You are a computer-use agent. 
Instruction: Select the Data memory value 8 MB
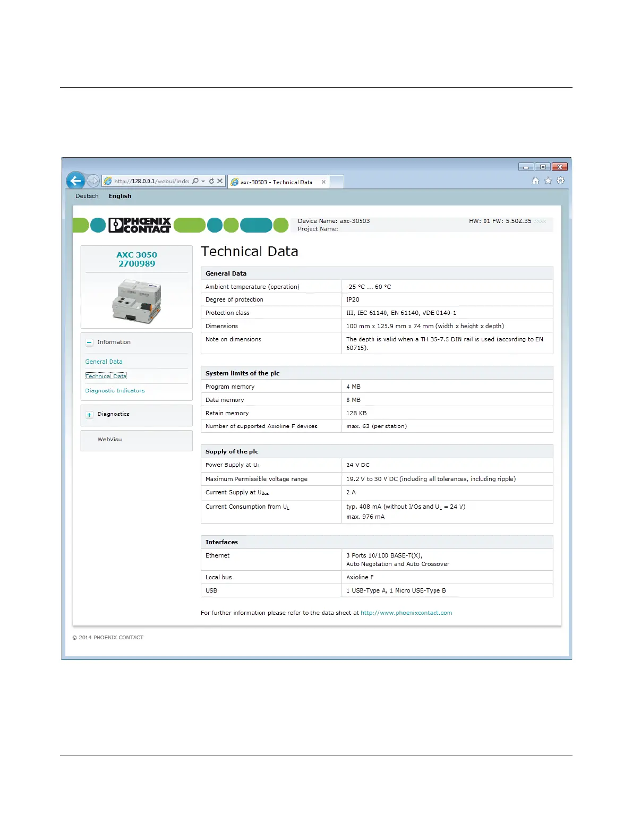tap(353, 400)
